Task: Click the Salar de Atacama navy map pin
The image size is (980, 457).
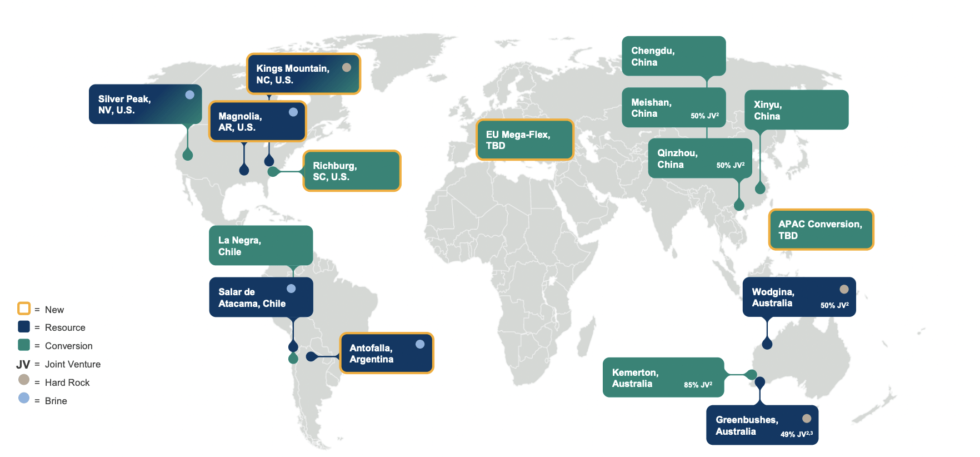Action: [293, 346]
